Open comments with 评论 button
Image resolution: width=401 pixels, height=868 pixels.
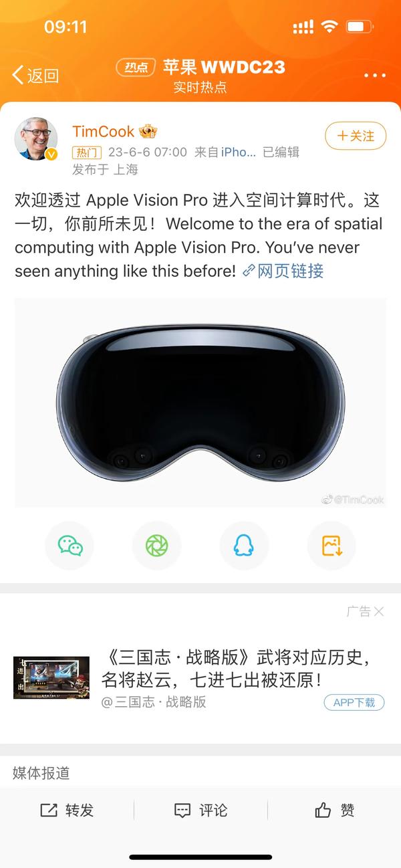200,810
